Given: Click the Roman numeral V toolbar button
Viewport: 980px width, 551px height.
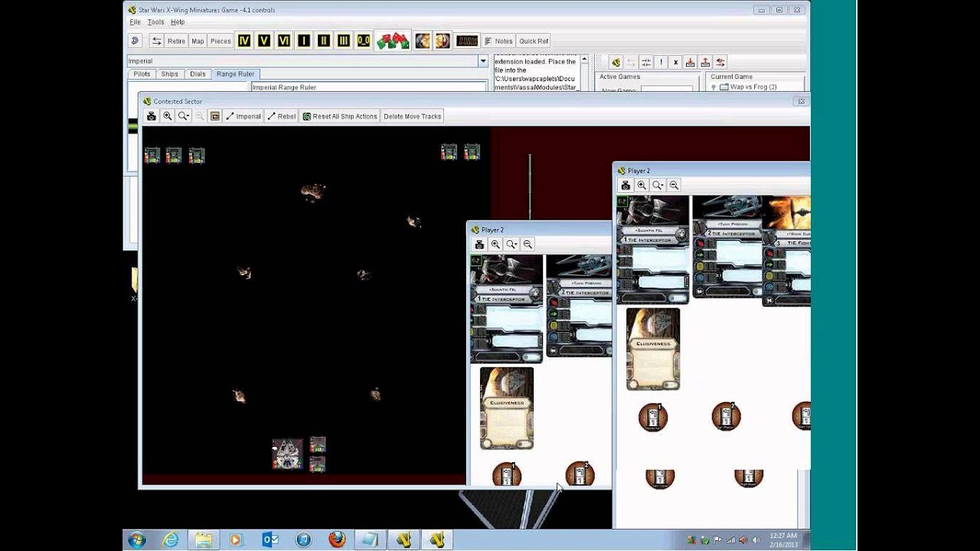Looking at the screenshot, I should pos(264,41).
